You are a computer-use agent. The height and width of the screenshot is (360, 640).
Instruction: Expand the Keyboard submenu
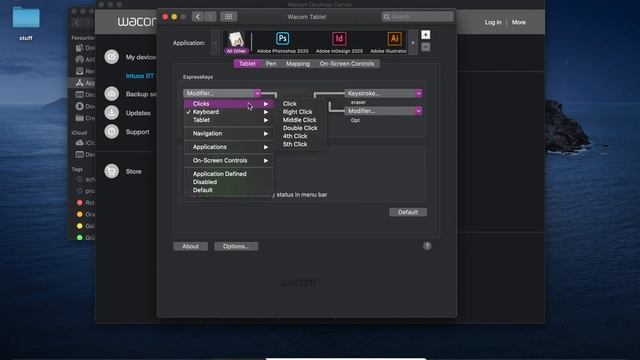click(229, 112)
